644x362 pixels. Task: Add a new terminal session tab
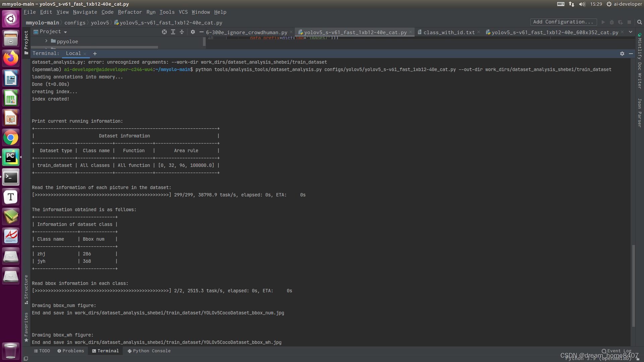click(x=95, y=54)
